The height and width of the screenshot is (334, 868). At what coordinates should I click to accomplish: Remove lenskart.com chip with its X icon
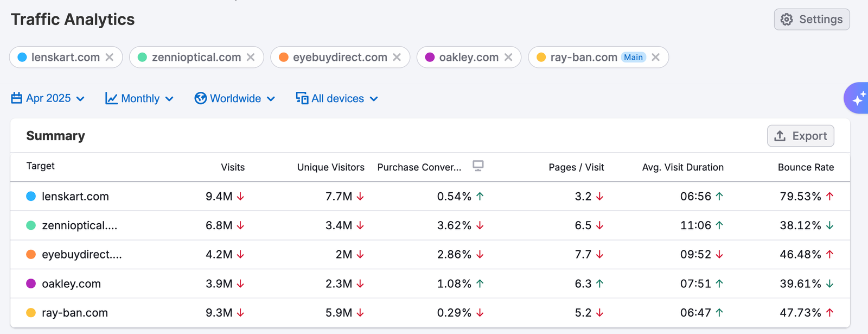coord(110,57)
